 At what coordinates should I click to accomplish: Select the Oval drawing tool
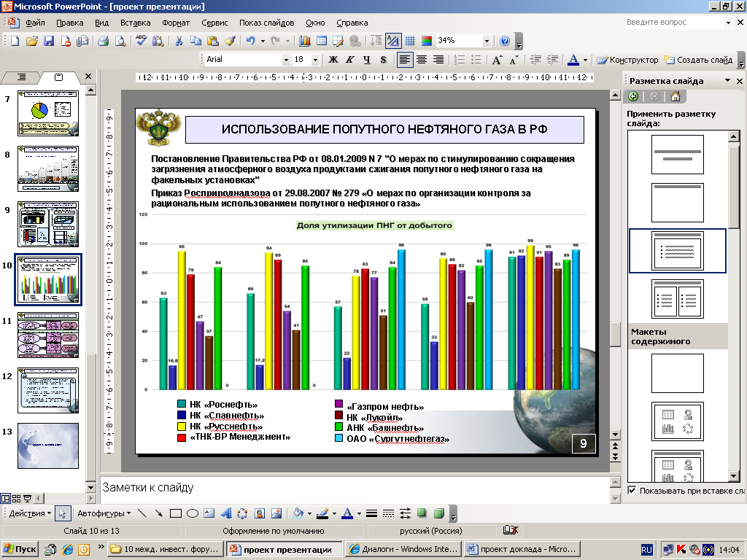[192, 513]
